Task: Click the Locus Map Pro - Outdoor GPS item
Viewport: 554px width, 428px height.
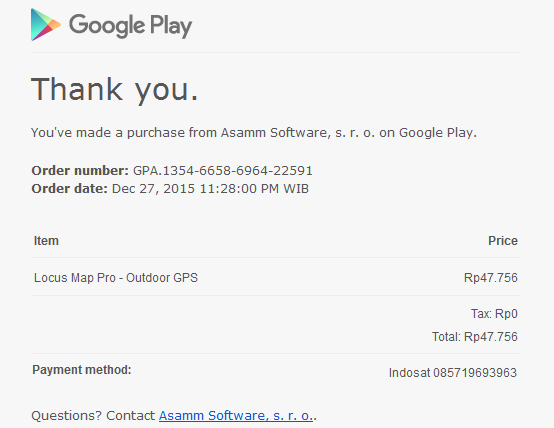Action: point(116,278)
